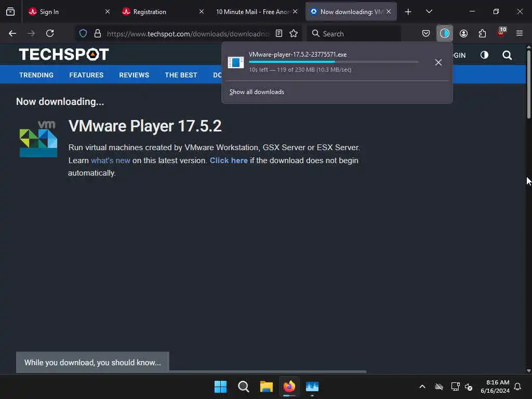Save page to Pocket
Screen dimensions: 532x399
point(426,33)
